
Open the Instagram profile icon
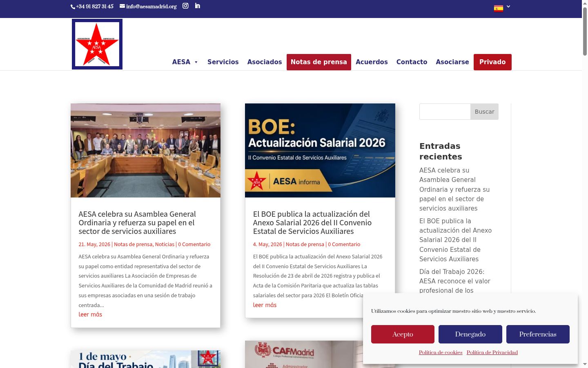pyautogui.click(x=185, y=6)
